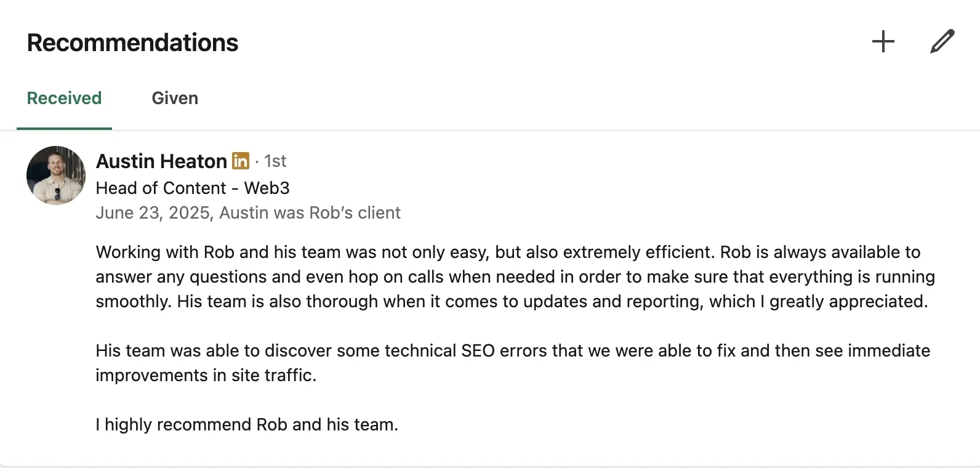Click the sentence 'I highly recommend Rob and his team.'
The image size is (980, 468).
pos(247,424)
